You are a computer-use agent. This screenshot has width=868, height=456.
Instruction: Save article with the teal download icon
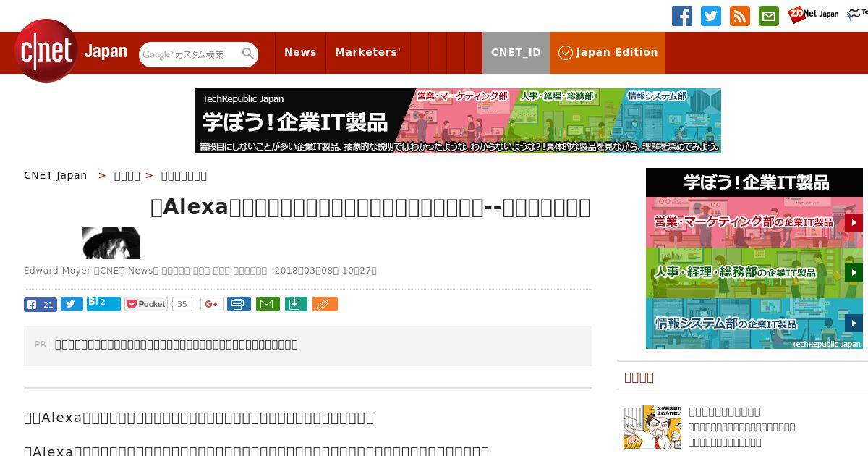(294, 304)
